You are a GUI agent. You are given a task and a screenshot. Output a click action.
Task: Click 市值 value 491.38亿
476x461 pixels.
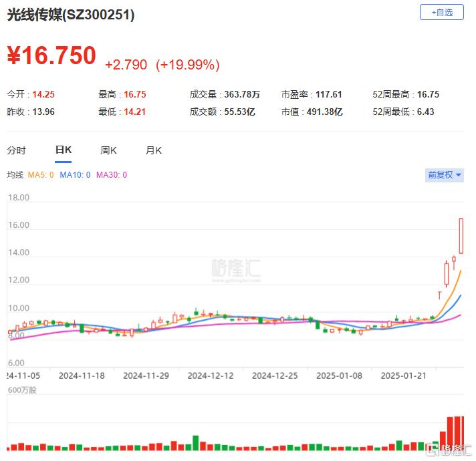point(324,112)
